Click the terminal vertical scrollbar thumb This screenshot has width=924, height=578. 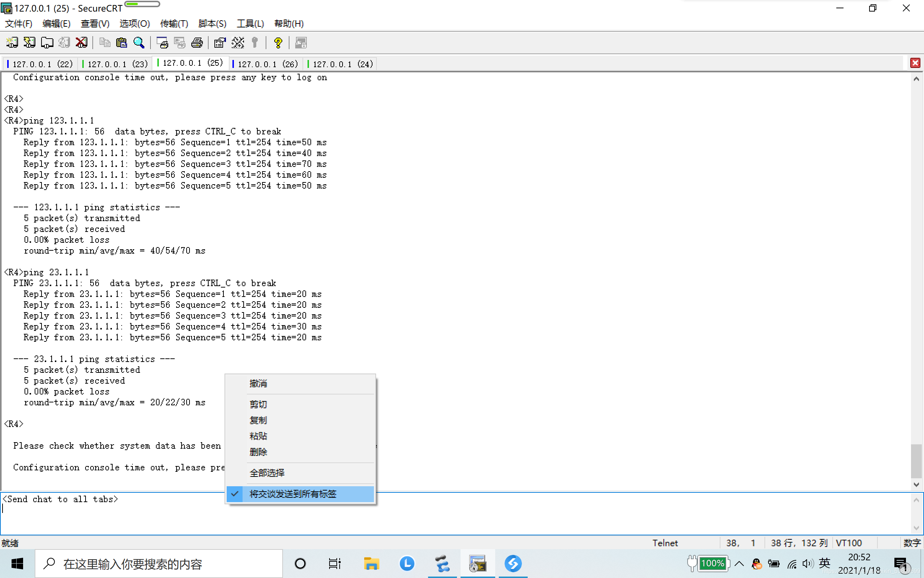click(916, 461)
